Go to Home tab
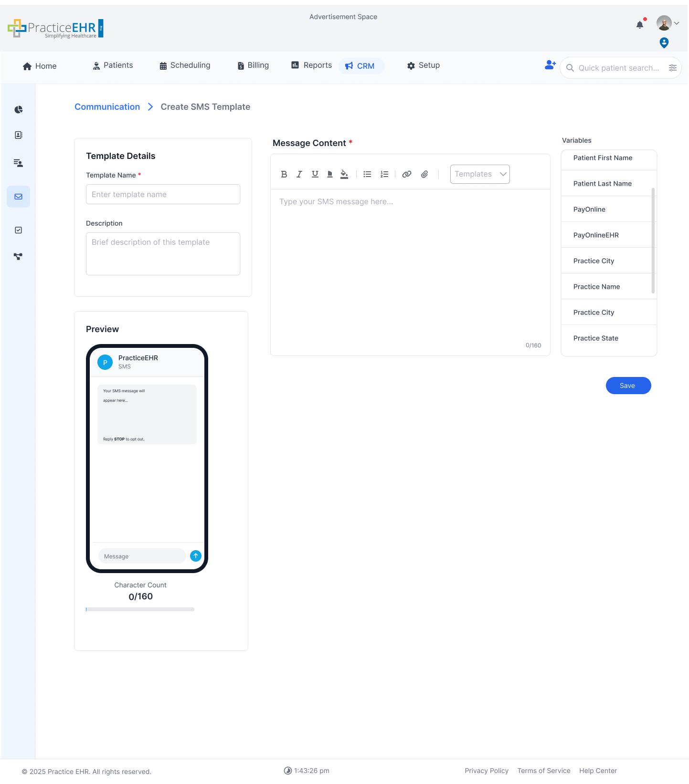Image resolution: width=689 pixels, height=784 pixels. pos(40,66)
